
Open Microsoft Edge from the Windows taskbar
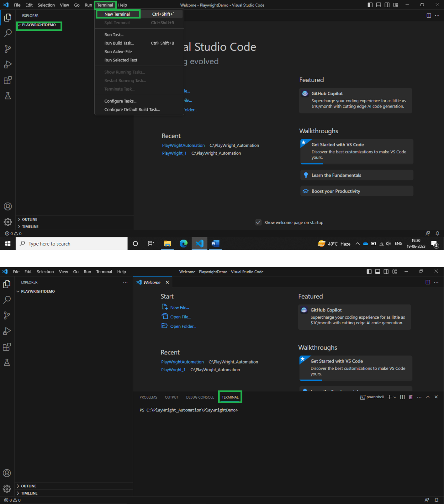pyautogui.click(x=183, y=244)
